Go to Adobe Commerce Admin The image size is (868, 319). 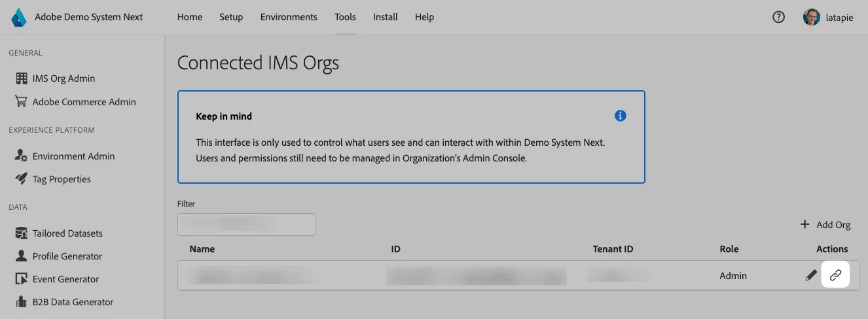click(x=84, y=102)
